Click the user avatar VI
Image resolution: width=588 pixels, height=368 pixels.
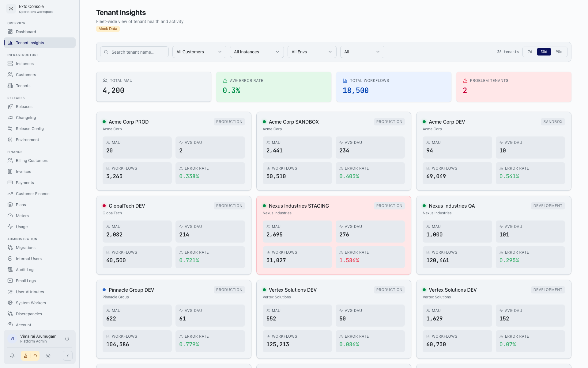12,339
